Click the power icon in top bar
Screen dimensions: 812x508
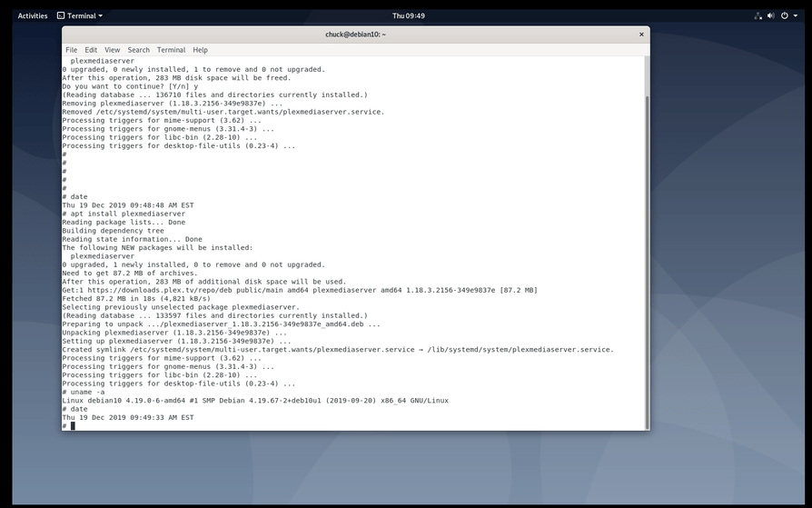point(785,15)
